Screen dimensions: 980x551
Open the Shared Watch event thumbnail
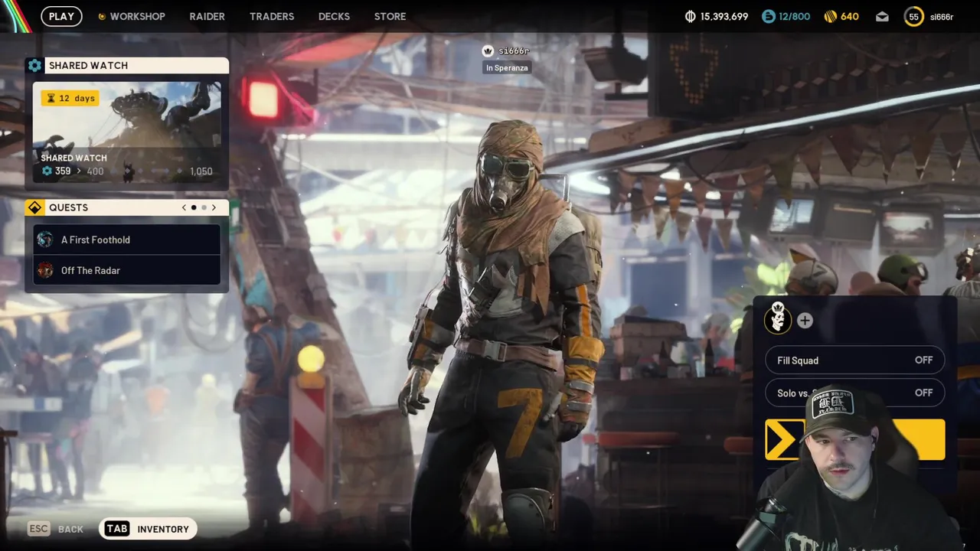coord(127,132)
